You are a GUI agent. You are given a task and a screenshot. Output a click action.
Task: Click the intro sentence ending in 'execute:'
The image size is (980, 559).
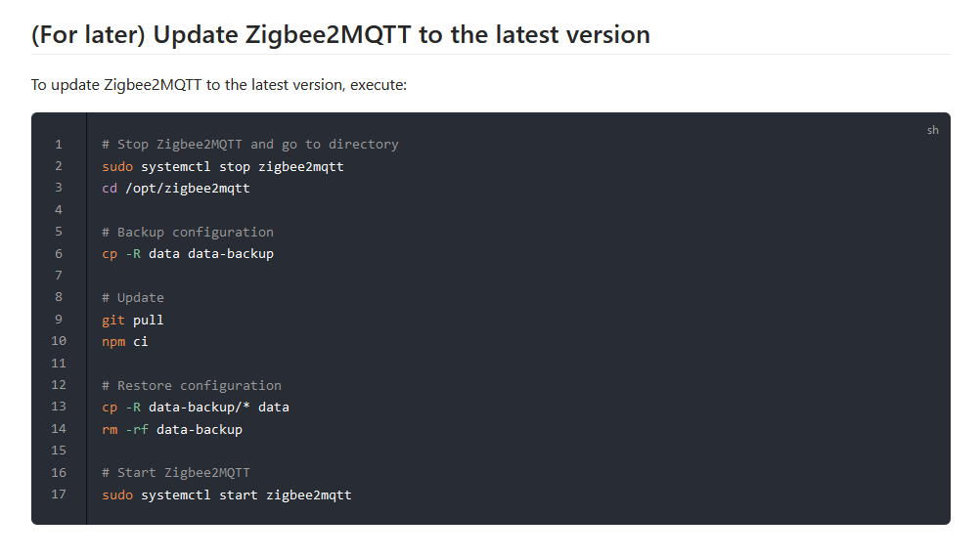(219, 85)
